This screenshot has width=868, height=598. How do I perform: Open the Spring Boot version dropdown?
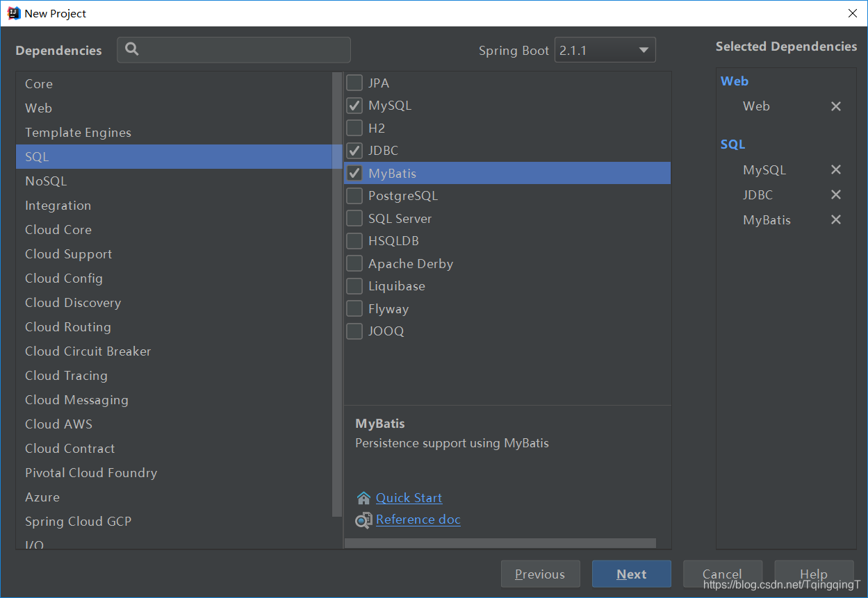(605, 50)
